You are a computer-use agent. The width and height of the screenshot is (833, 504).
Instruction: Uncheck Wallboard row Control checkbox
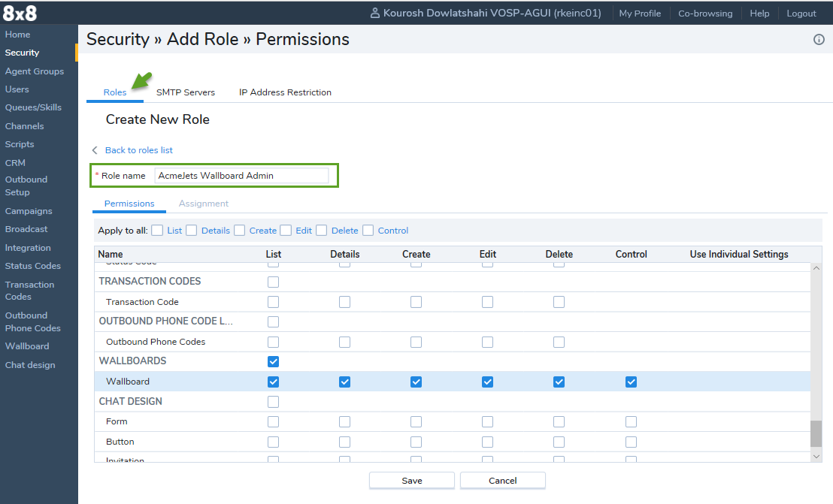click(x=631, y=382)
